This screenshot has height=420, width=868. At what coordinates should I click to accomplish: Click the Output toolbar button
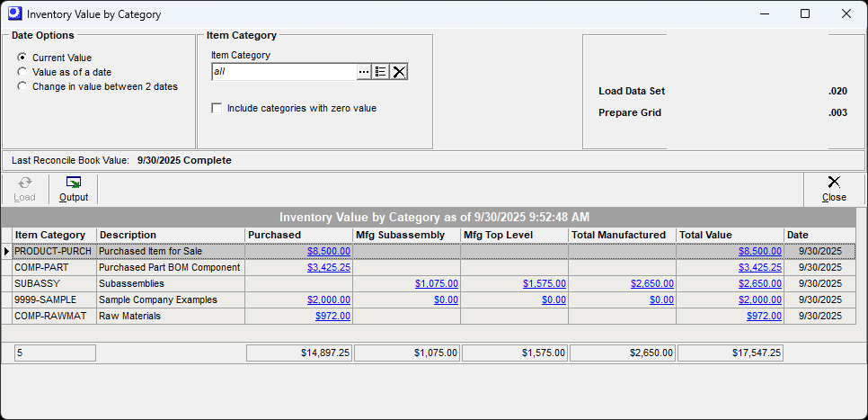click(74, 190)
